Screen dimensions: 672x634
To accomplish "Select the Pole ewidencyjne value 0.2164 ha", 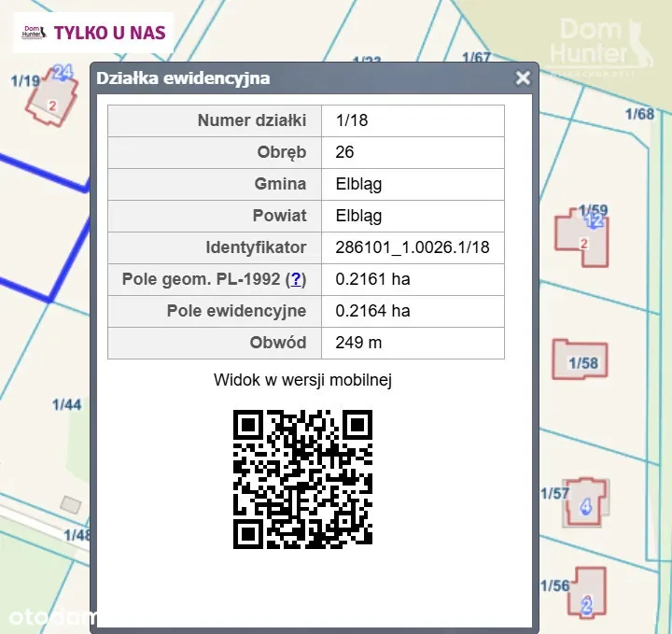I will click(372, 311).
